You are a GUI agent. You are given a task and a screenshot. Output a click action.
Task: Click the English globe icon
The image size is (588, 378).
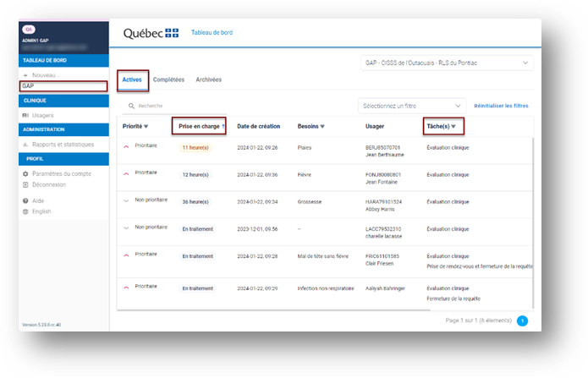point(25,212)
